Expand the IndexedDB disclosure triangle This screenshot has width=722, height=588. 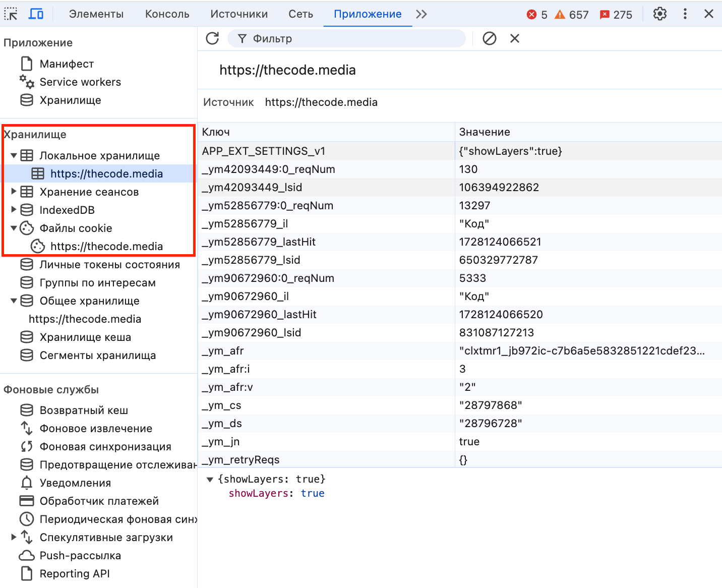(14, 210)
